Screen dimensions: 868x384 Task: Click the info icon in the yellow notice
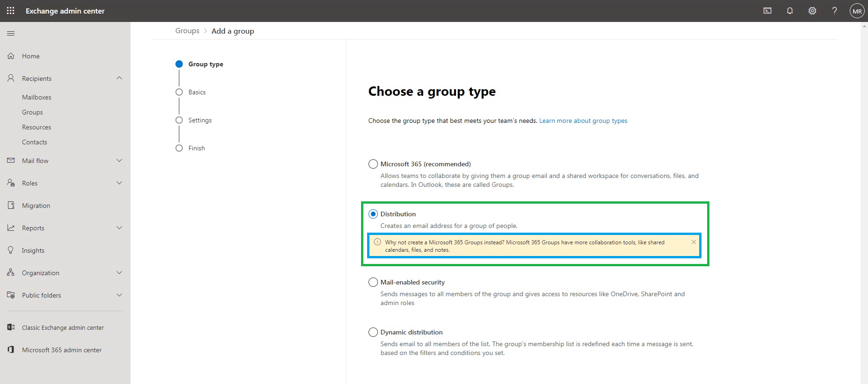click(377, 242)
